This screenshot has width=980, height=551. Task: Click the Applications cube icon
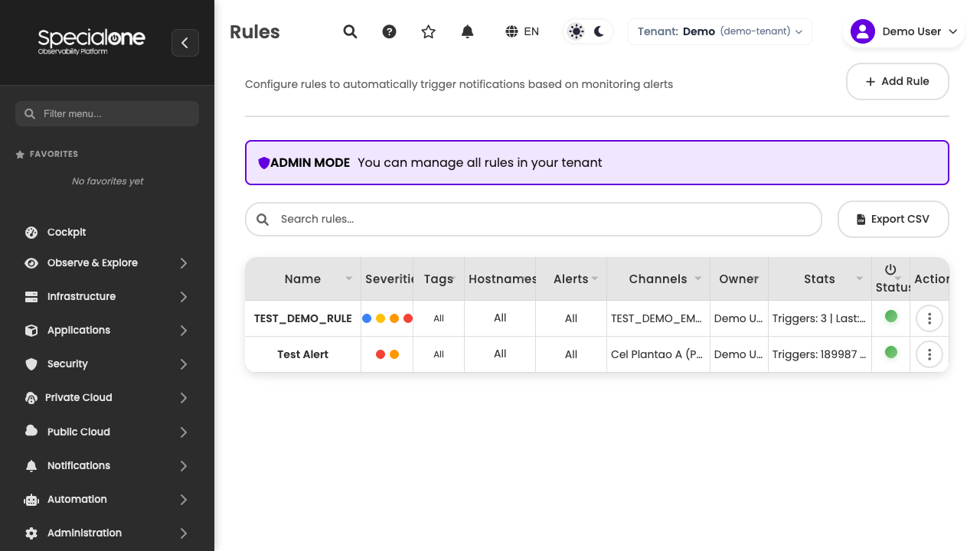(31, 330)
